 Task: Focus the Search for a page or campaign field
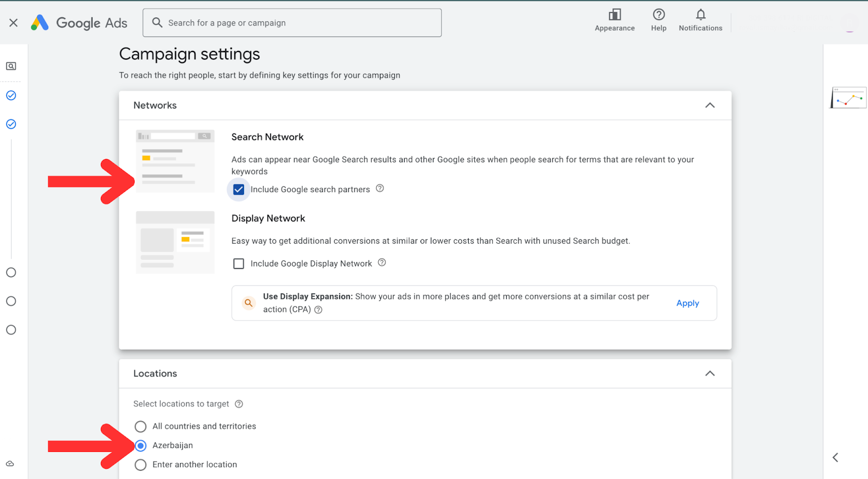click(292, 23)
